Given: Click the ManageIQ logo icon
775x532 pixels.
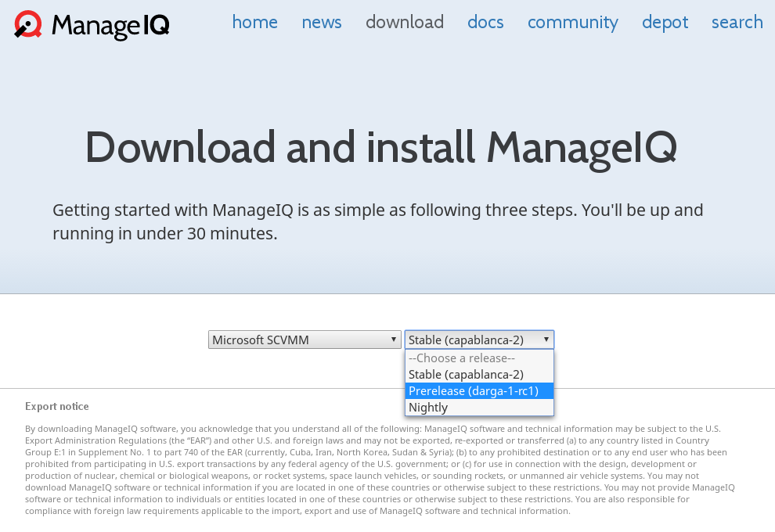Looking at the screenshot, I should tap(27, 24).
